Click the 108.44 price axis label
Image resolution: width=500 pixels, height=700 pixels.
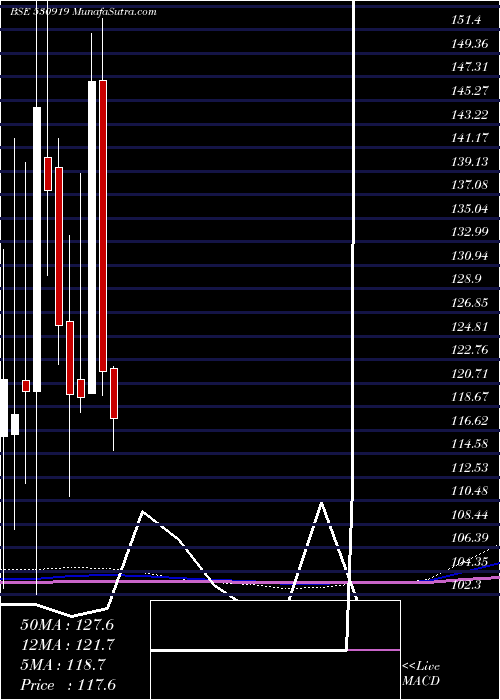pos(469,515)
